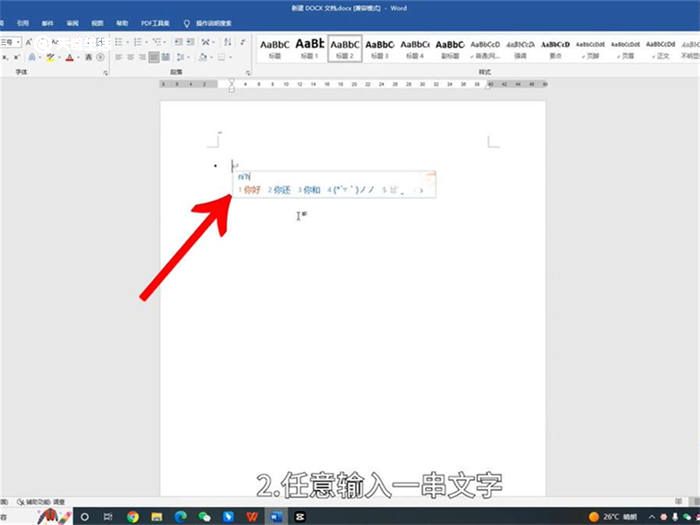Screen dimensions: 700x525
Task: Select IME emoticon candidate 4
Action: pos(351,190)
